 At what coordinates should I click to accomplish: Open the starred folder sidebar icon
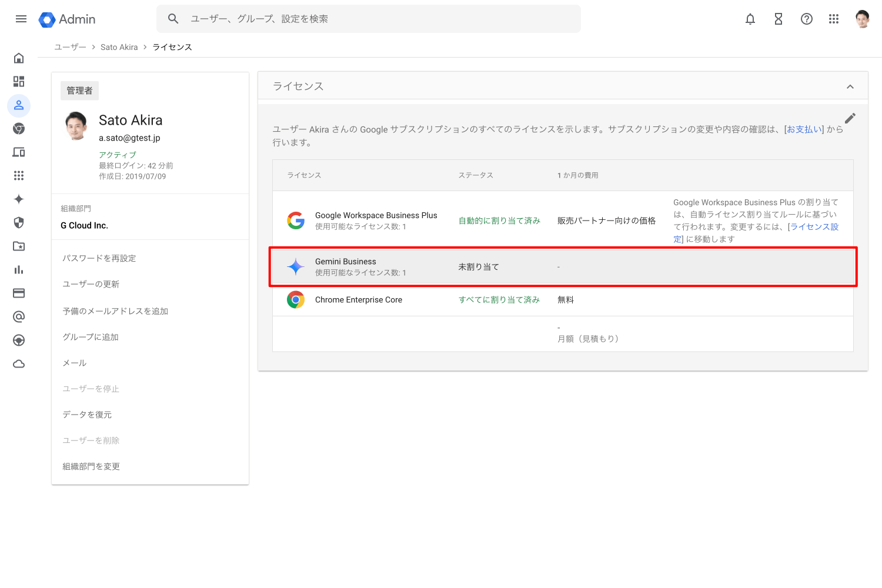pos(19,246)
